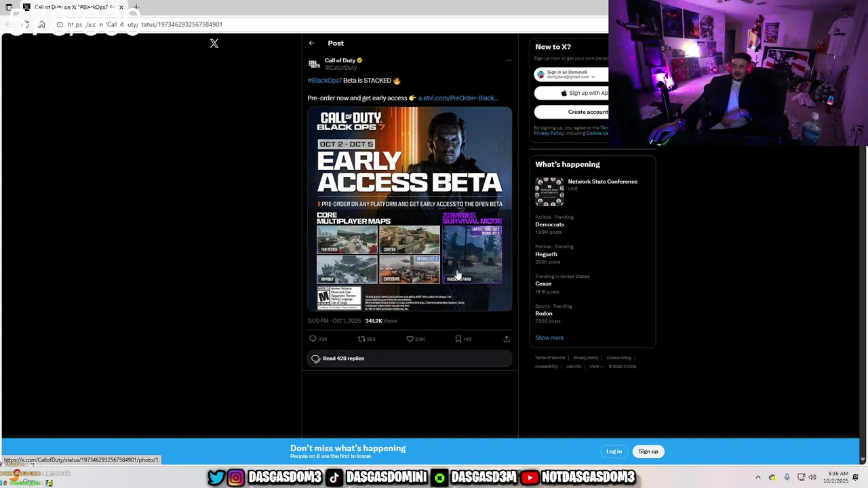Read 428 replies button

(x=410, y=359)
